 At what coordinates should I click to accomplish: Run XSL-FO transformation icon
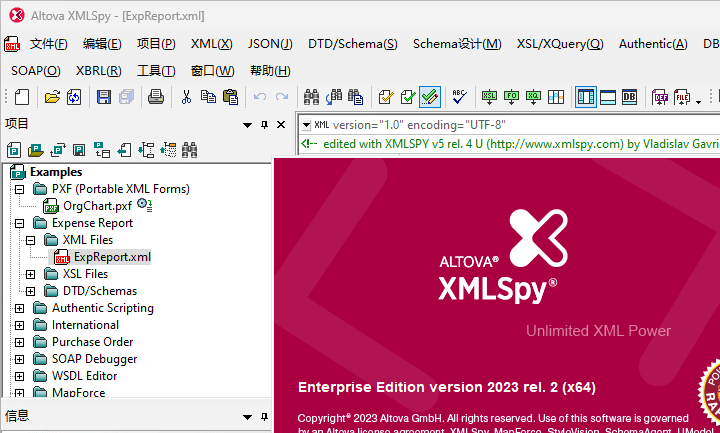(511, 97)
